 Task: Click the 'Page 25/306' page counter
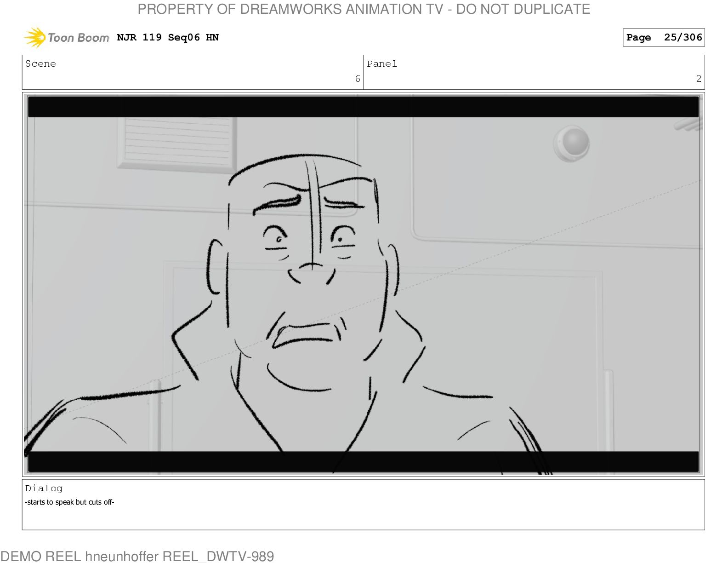[x=664, y=37]
